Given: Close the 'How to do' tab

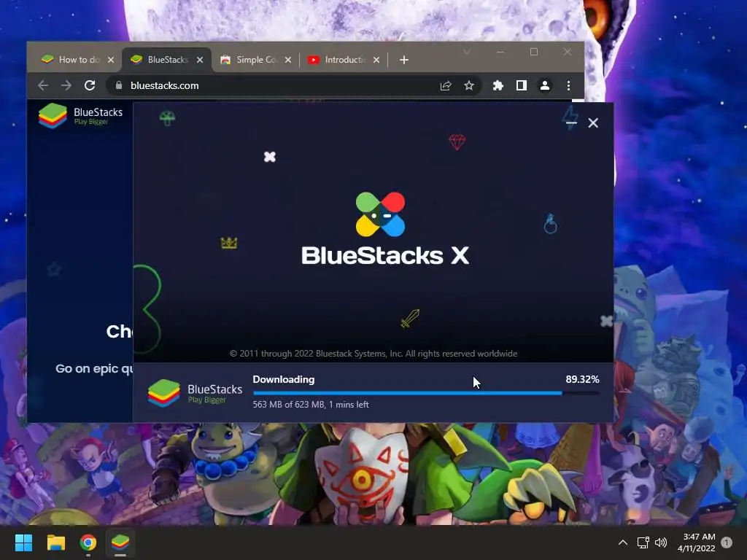Looking at the screenshot, I should [111, 60].
